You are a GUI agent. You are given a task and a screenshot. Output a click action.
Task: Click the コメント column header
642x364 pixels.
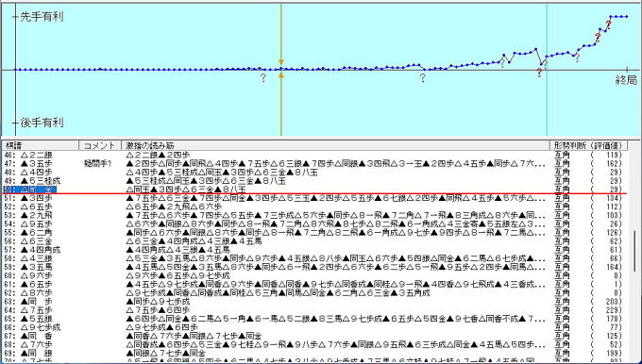click(100, 145)
